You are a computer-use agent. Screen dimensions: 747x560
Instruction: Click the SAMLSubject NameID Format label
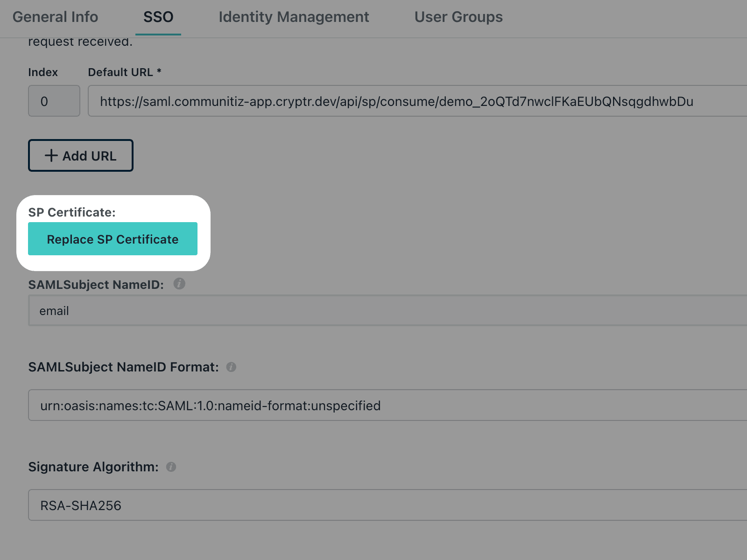pyautogui.click(x=123, y=367)
